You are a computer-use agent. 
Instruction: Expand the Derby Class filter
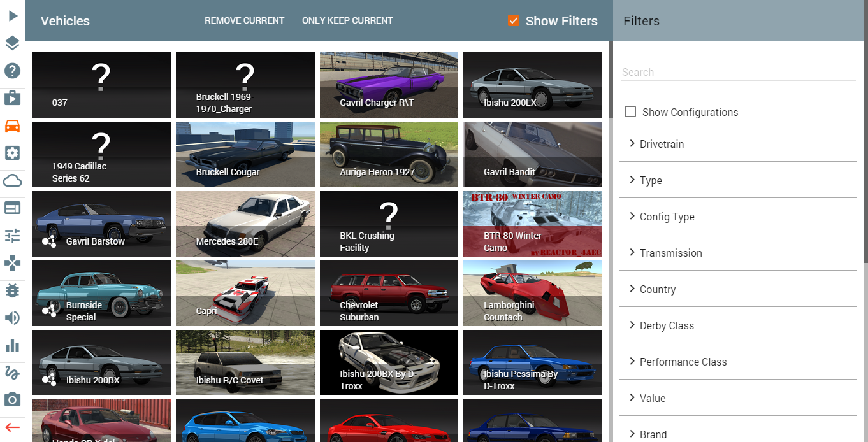tap(738, 325)
